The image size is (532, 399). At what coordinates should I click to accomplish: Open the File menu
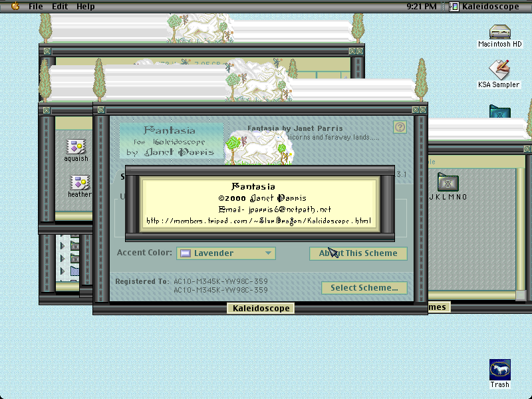click(36, 7)
